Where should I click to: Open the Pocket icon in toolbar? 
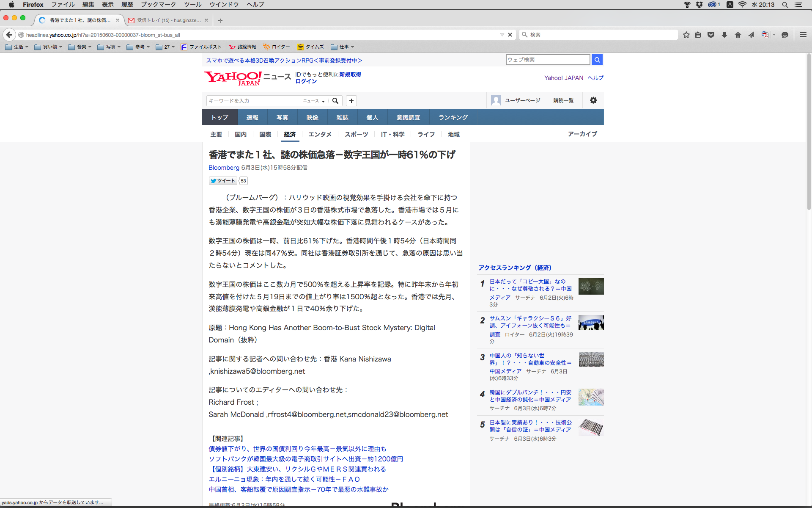tap(711, 35)
